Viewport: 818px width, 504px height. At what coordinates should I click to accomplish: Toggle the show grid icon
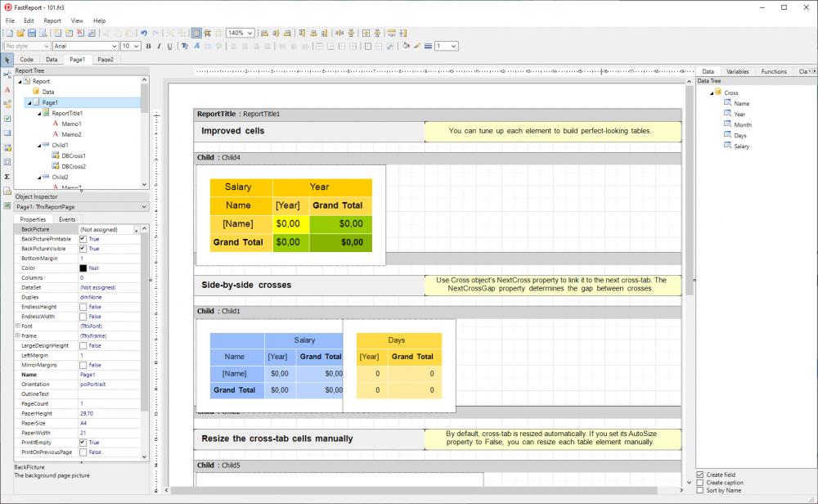click(x=197, y=34)
